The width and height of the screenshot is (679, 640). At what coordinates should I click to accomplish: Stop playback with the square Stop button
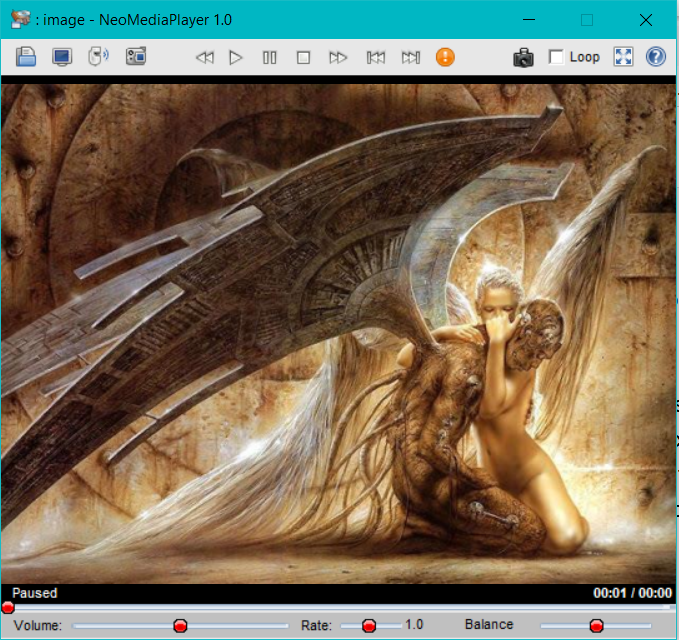pyautogui.click(x=303, y=57)
